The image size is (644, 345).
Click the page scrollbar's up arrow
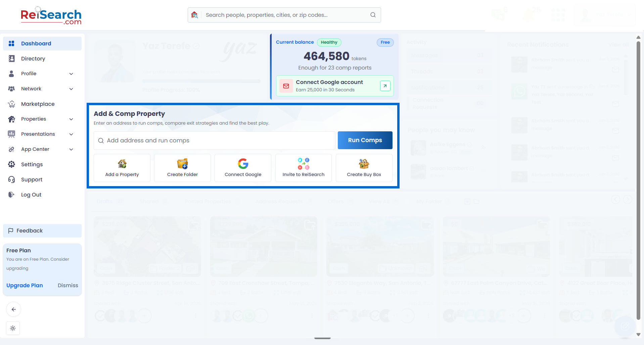(638, 37)
